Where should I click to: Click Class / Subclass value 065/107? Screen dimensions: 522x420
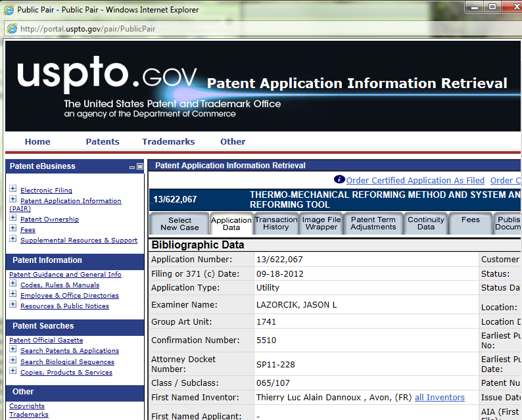coord(273,383)
